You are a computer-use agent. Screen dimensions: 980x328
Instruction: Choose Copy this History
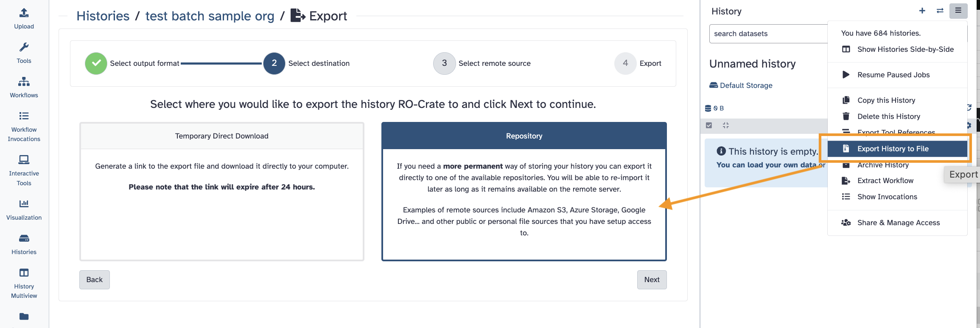coord(886,100)
